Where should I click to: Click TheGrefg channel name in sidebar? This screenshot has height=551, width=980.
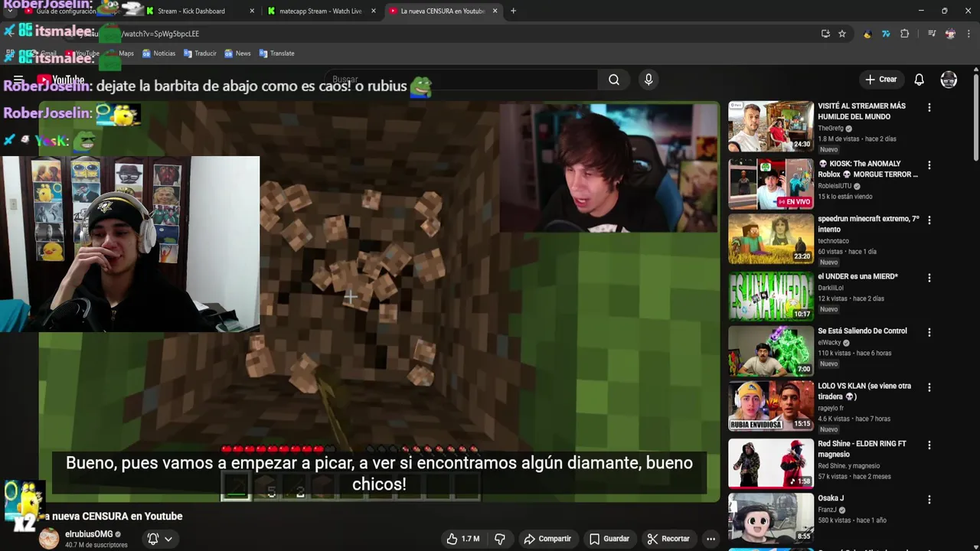[830, 129]
